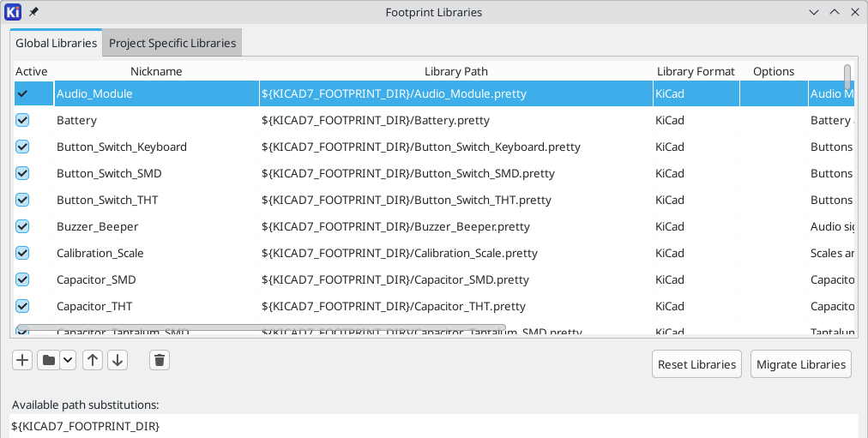Click the add new library plus icon
This screenshot has height=438, width=868.
click(x=22, y=360)
